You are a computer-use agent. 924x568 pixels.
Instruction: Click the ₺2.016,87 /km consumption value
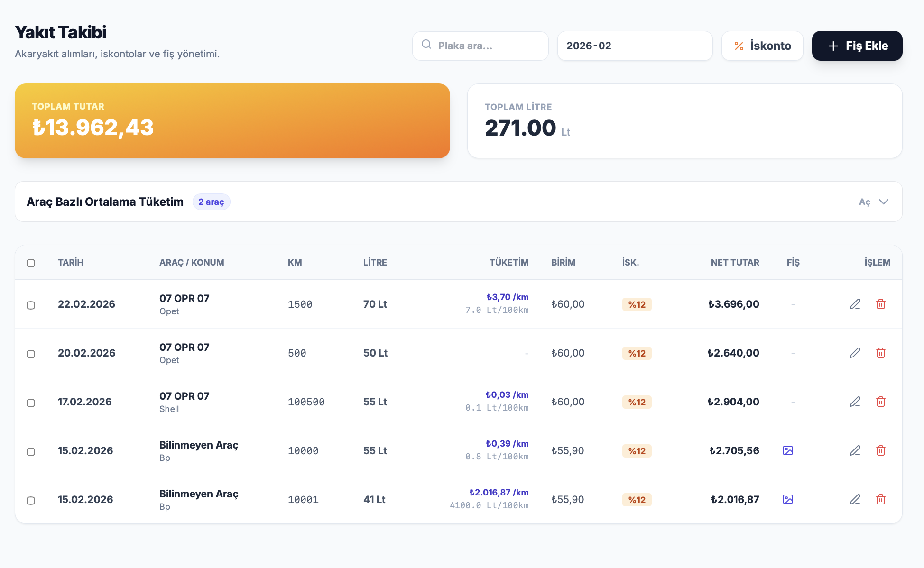[x=499, y=492]
